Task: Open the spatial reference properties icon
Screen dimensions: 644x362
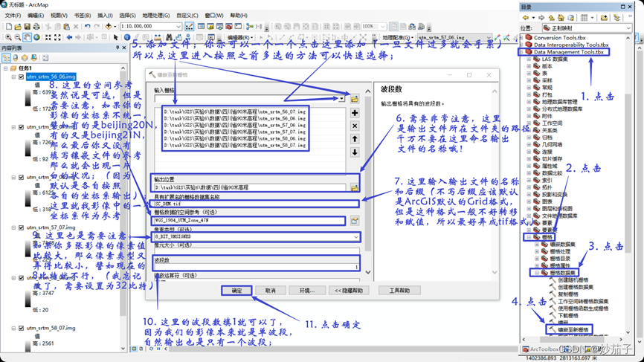Action: tap(355, 221)
